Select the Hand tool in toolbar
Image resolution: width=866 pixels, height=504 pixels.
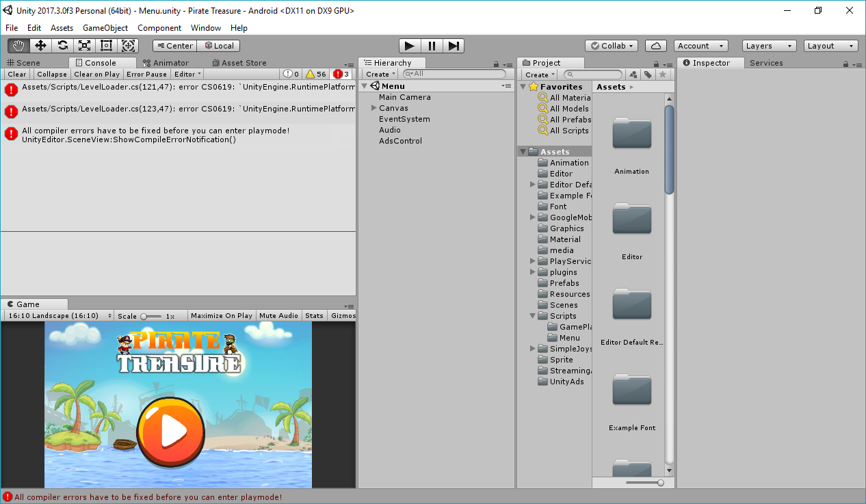pyautogui.click(x=18, y=46)
